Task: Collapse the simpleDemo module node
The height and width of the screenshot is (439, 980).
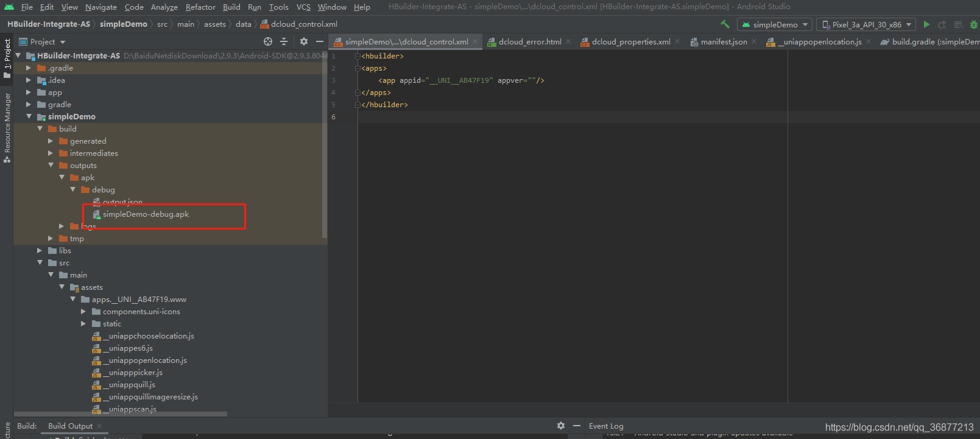Action: (29, 116)
